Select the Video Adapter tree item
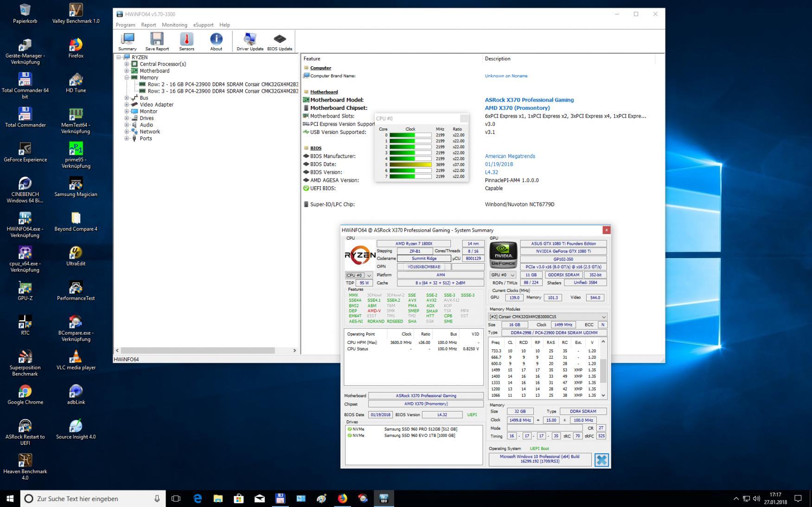Screen dimensions: 812x507 click(x=156, y=105)
